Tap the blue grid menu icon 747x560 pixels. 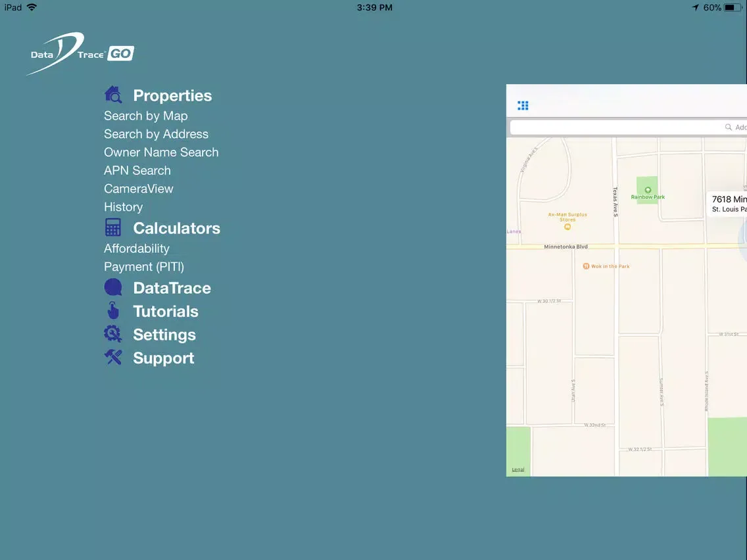(523, 105)
